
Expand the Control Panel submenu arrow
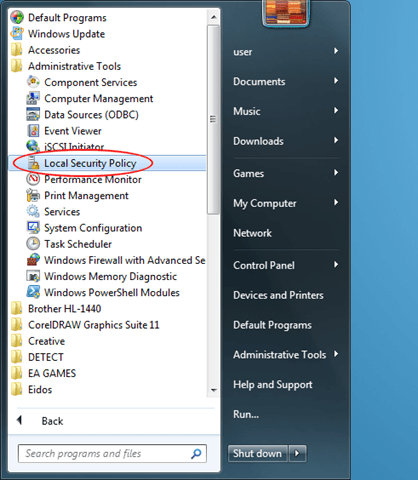click(x=336, y=265)
